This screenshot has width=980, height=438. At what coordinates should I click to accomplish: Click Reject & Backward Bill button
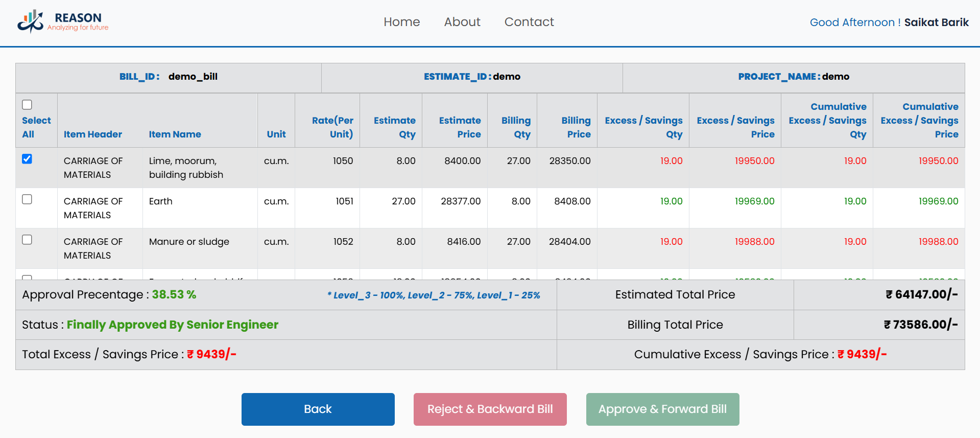pyautogui.click(x=490, y=409)
